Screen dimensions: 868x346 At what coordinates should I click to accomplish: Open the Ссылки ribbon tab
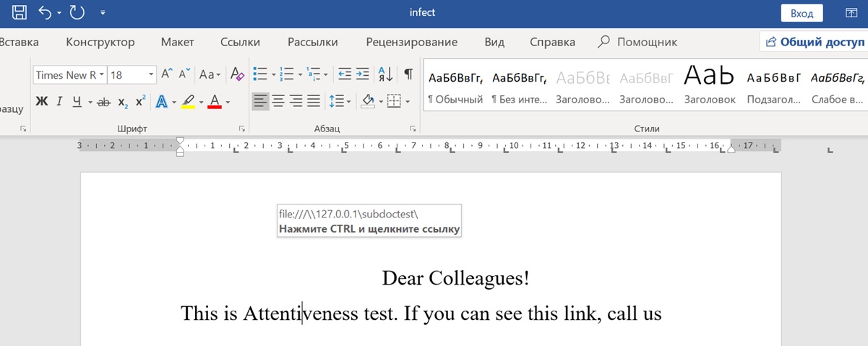click(241, 42)
